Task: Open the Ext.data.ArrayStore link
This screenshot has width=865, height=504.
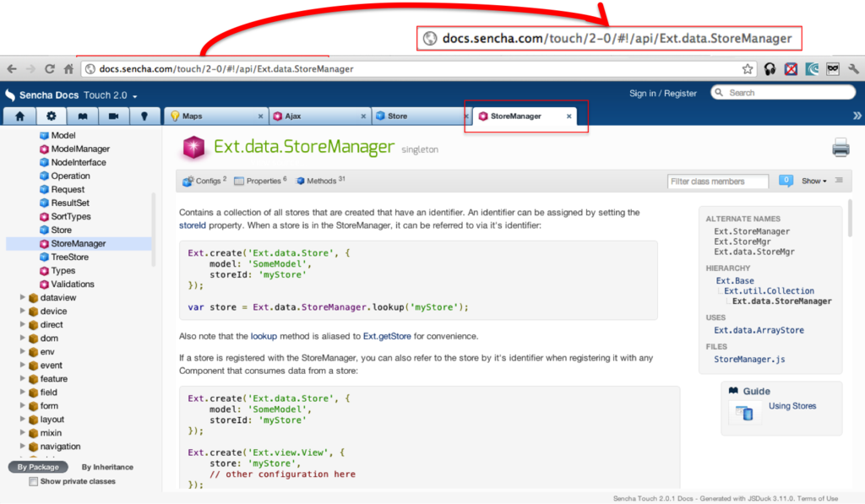Action: [759, 330]
